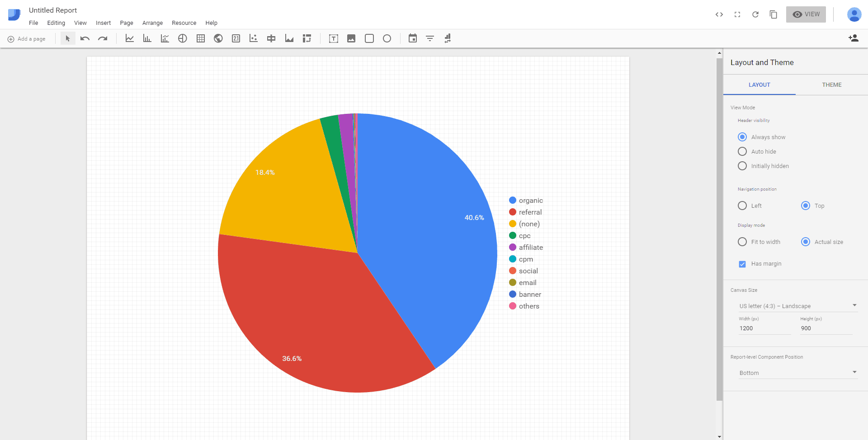This screenshot has width=868, height=440.
Task: Switch to the THEME tab
Action: point(831,84)
